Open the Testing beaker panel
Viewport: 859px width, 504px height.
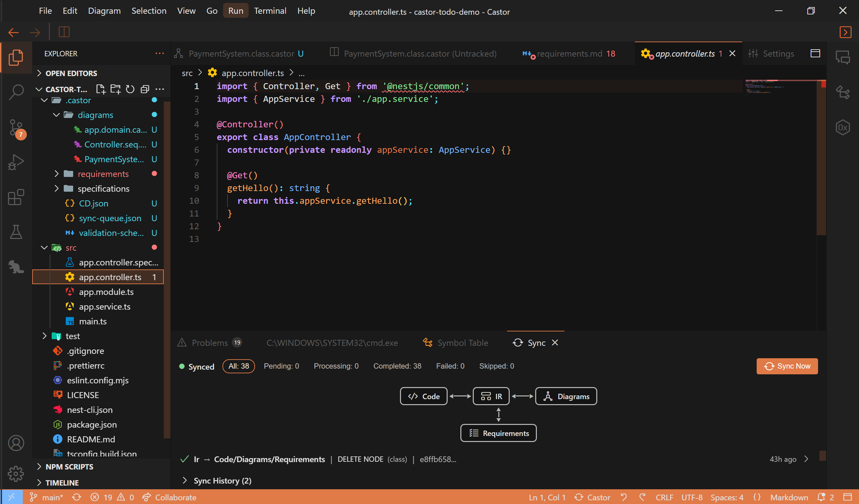[16, 232]
